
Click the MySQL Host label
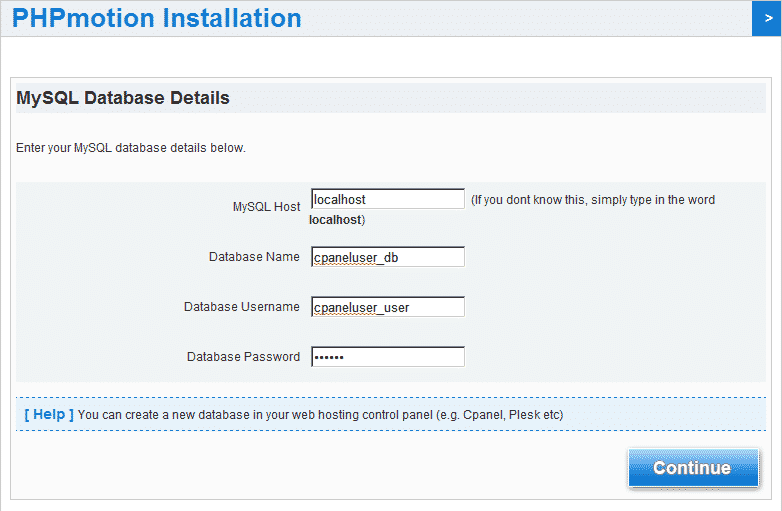(266, 207)
